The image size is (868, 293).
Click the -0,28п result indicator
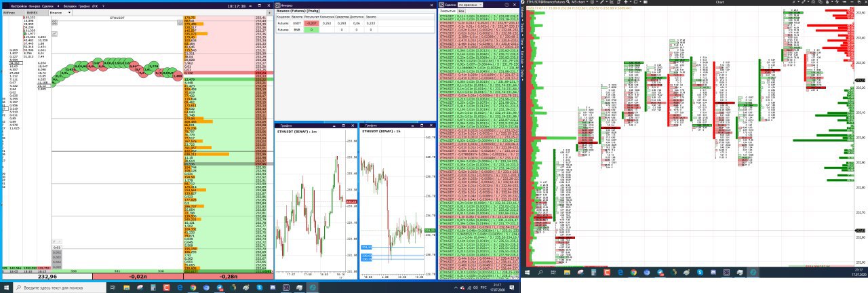pos(228,277)
